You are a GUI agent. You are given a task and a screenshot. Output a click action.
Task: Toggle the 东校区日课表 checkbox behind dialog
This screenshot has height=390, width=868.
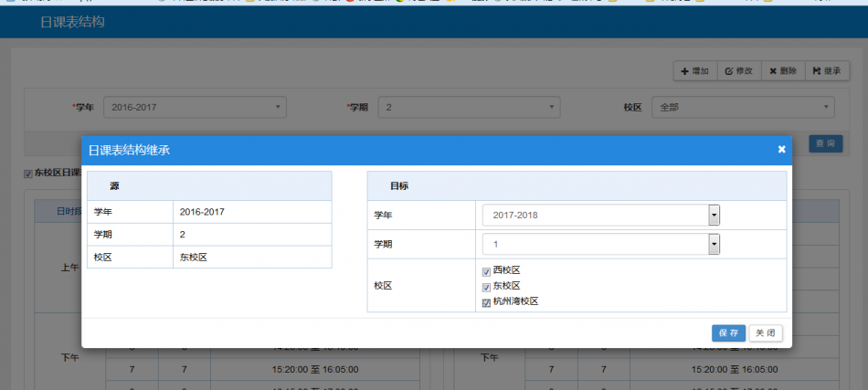(x=27, y=174)
